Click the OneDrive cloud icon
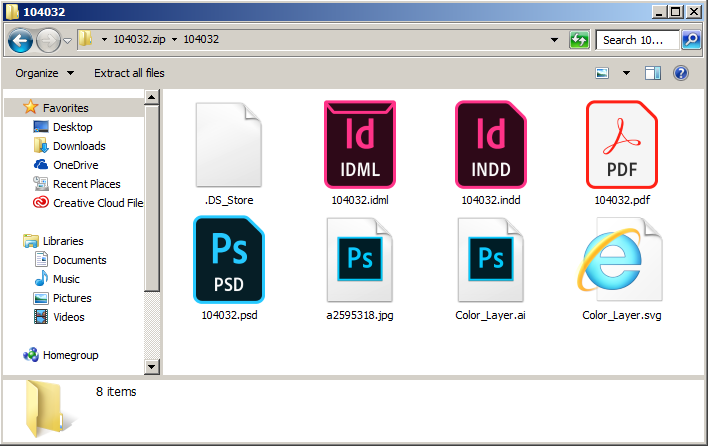The height and width of the screenshot is (446, 708). click(x=41, y=165)
